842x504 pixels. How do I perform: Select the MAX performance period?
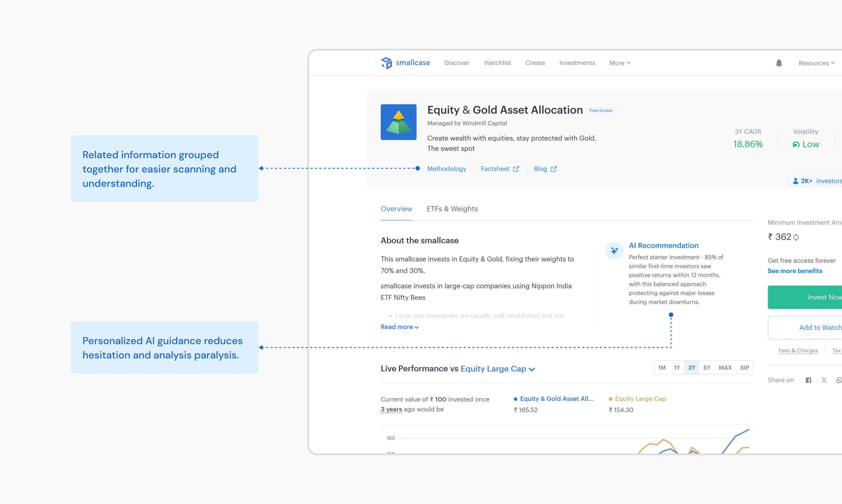pos(725,368)
